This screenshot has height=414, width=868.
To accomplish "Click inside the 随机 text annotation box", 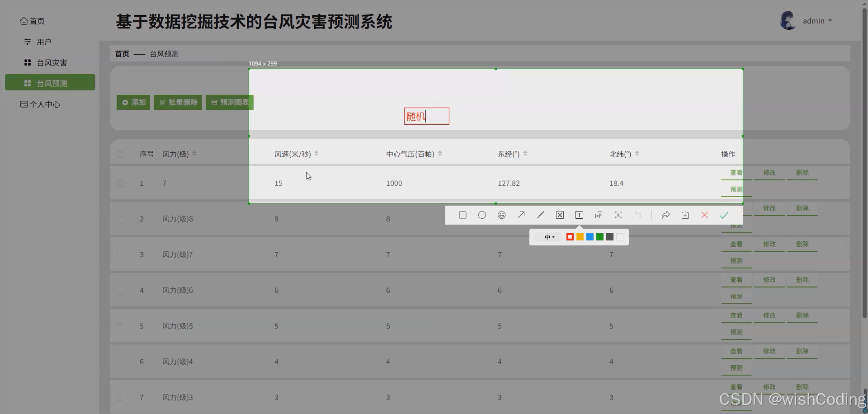I will pos(427,116).
